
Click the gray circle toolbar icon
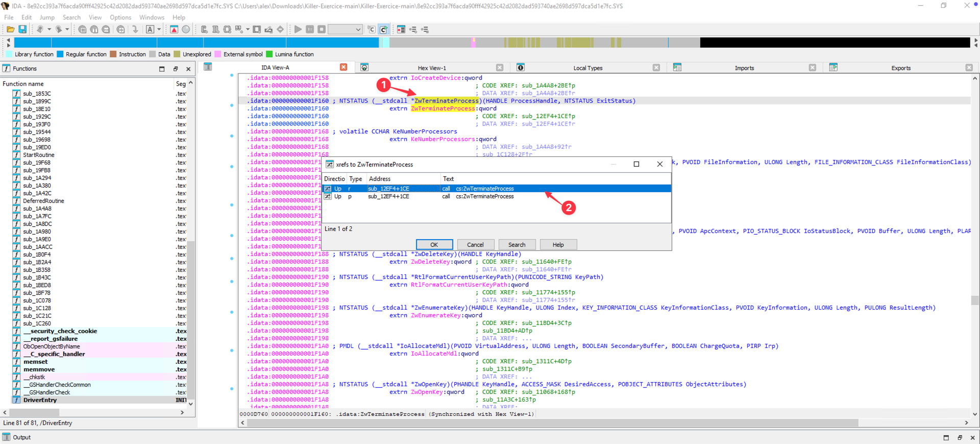coord(186,30)
